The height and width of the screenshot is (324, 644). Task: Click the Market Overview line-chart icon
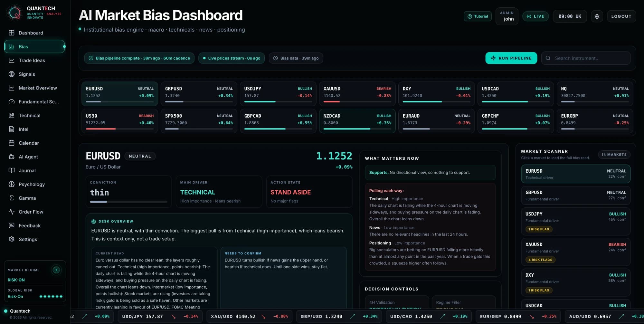point(12,88)
